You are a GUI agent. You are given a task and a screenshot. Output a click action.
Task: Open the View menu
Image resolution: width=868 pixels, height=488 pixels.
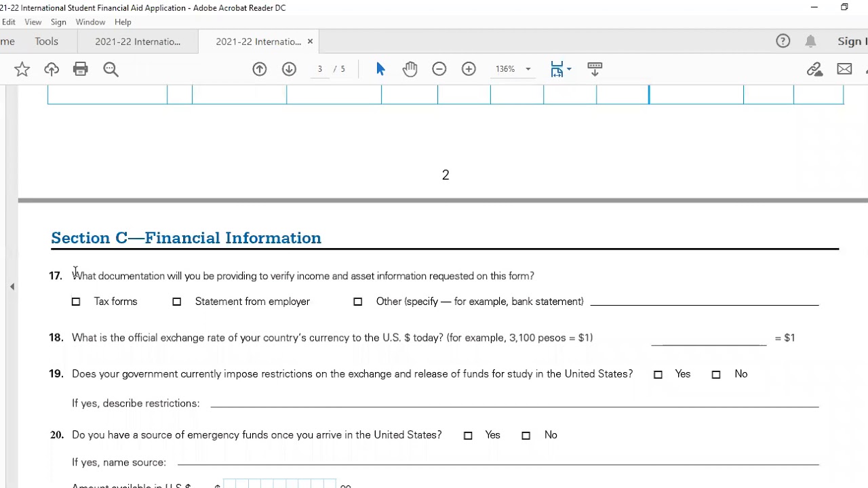click(x=33, y=22)
